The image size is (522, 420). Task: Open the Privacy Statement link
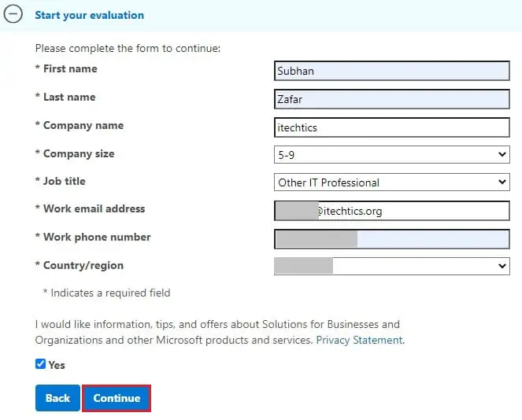(359, 341)
